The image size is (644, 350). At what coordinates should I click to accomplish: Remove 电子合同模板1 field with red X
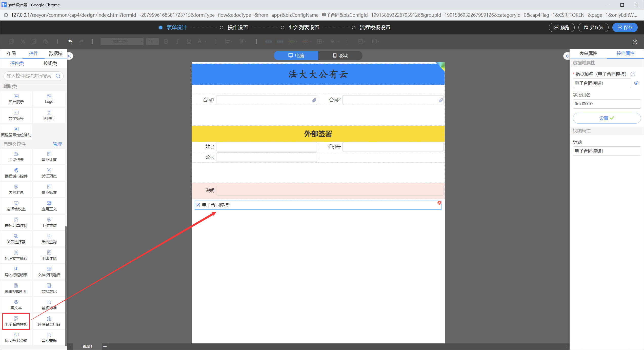439,203
